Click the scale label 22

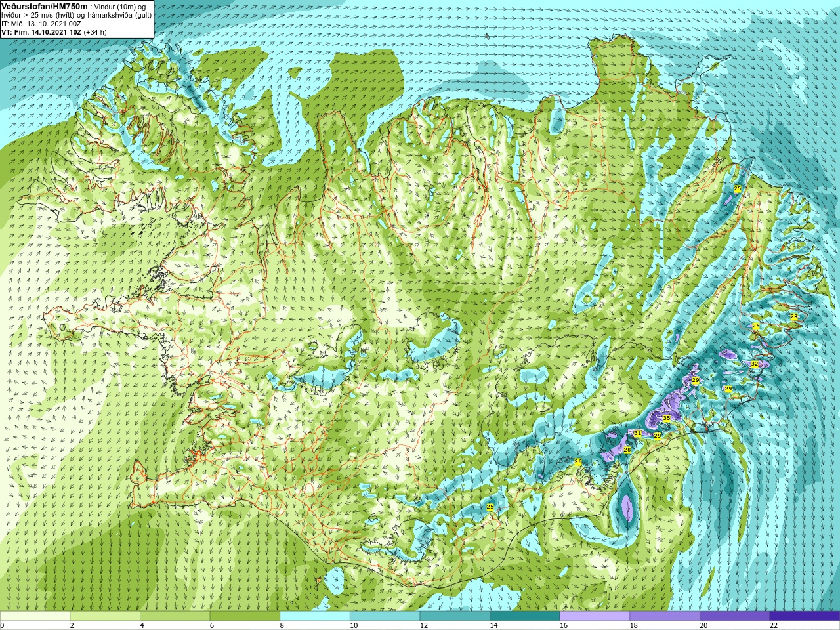click(774, 625)
